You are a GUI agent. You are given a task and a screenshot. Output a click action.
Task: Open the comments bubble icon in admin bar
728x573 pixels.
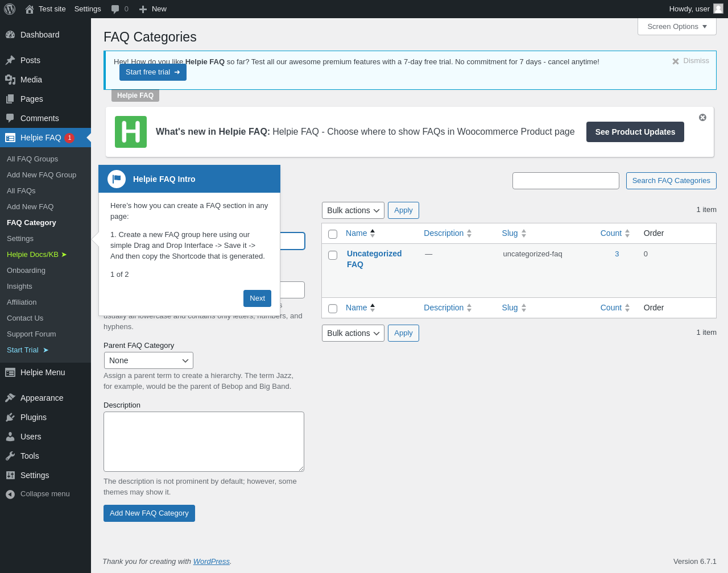coord(115,9)
